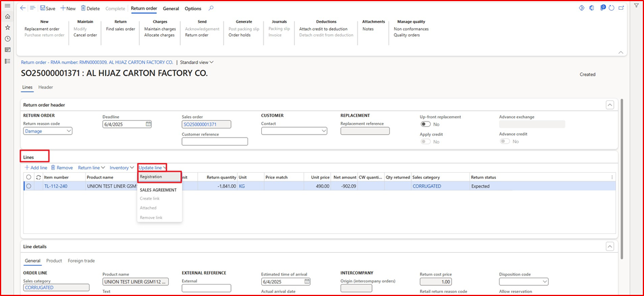Select the TL-112-240 row radio button
The height and width of the screenshot is (296, 644).
pyautogui.click(x=29, y=186)
